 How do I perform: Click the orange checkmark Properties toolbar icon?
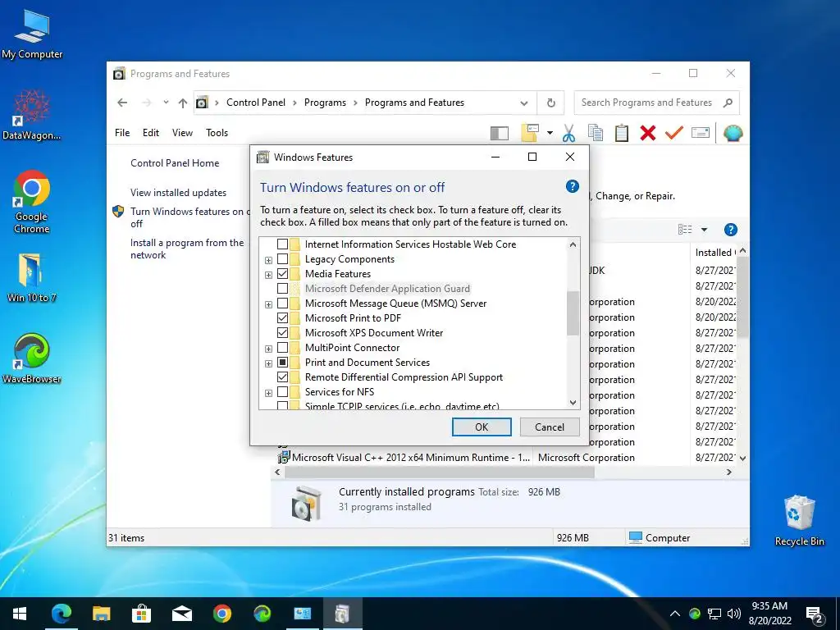(674, 132)
